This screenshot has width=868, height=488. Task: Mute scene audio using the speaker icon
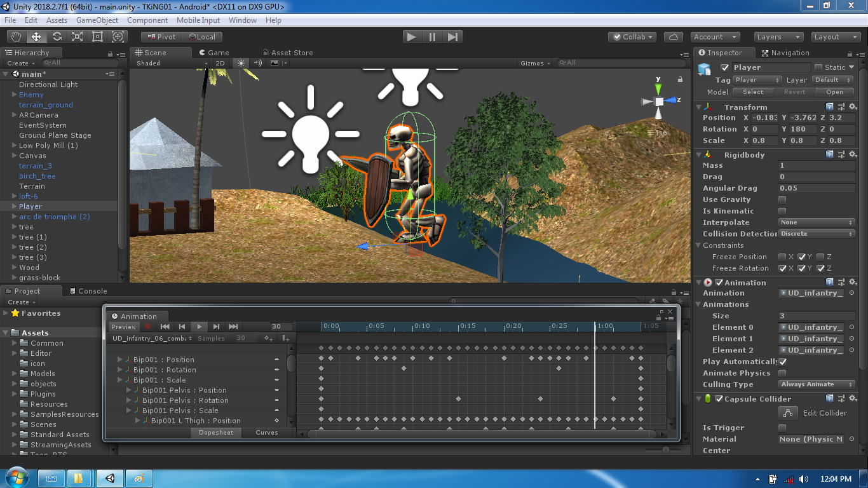tap(258, 63)
